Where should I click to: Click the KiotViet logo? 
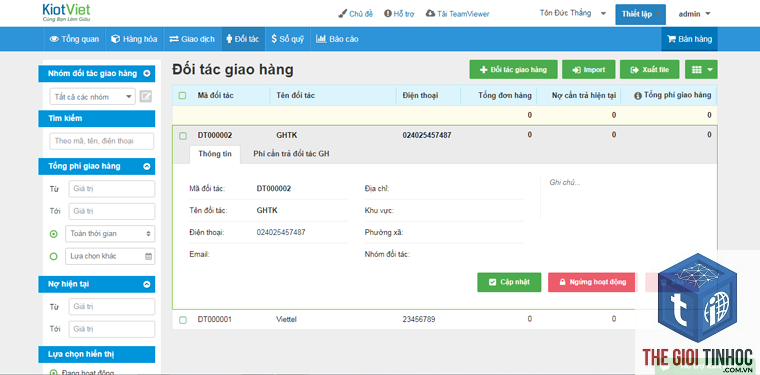click(66, 13)
